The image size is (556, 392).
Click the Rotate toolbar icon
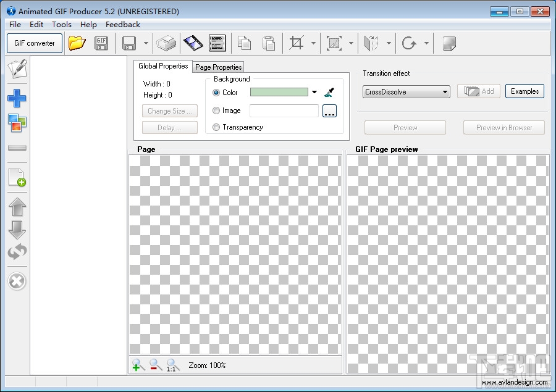(409, 43)
